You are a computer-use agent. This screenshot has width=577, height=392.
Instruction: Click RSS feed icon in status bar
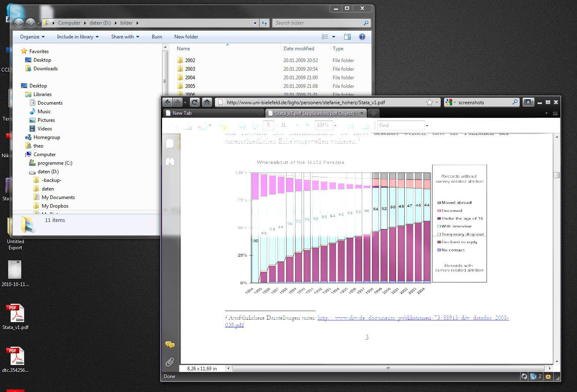pyautogui.click(x=533, y=376)
